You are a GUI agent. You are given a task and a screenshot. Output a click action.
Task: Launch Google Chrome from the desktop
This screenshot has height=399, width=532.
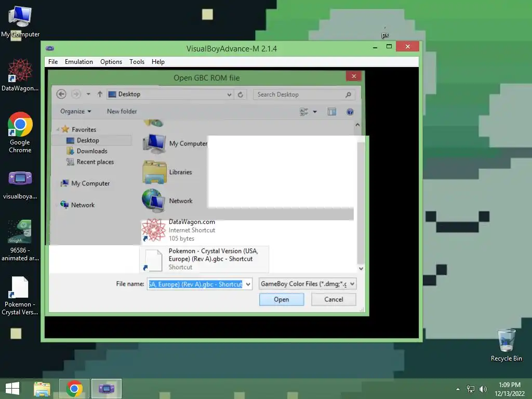[20, 132]
